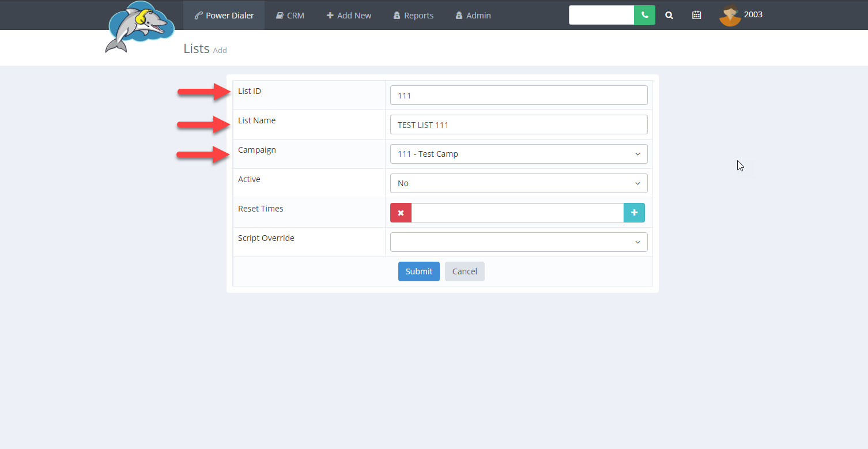This screenshot has width=868, height=449.
Task: Click the dolphin logo
Action: tap(140, 27)
